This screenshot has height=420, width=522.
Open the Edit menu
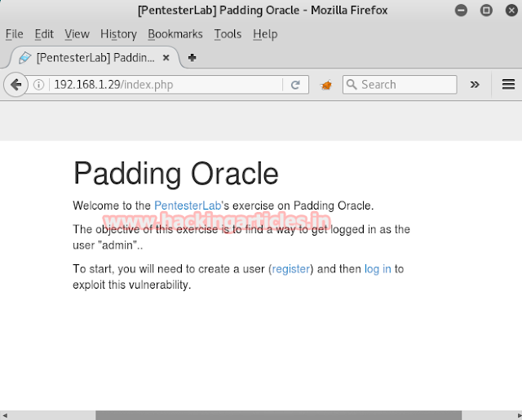click(x=44, y=34)
